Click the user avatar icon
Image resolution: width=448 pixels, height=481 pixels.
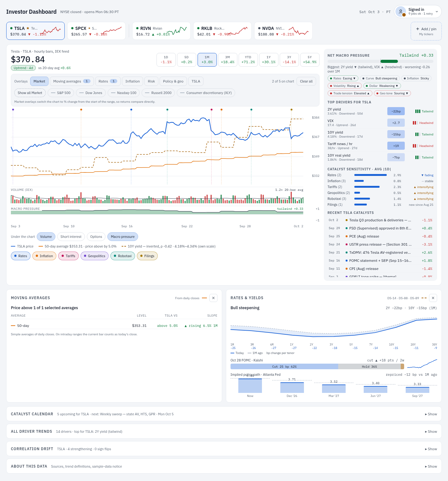(401, 12)
